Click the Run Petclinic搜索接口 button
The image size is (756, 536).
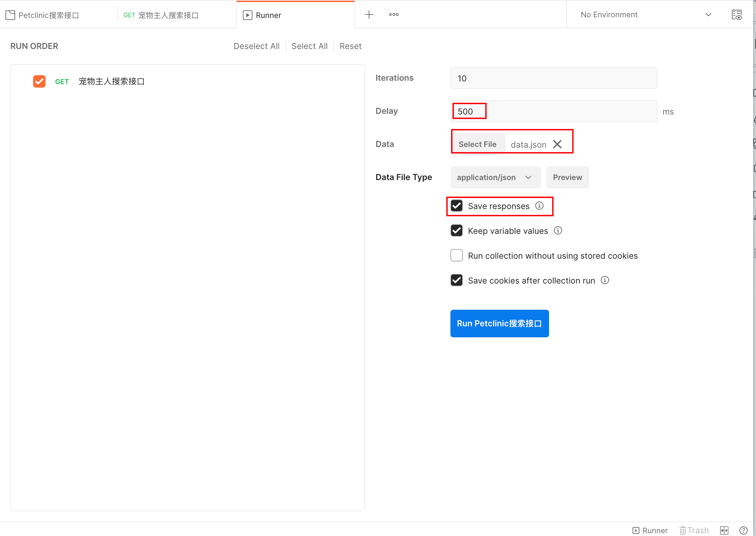pyautogui.click(x=499, y=324)
